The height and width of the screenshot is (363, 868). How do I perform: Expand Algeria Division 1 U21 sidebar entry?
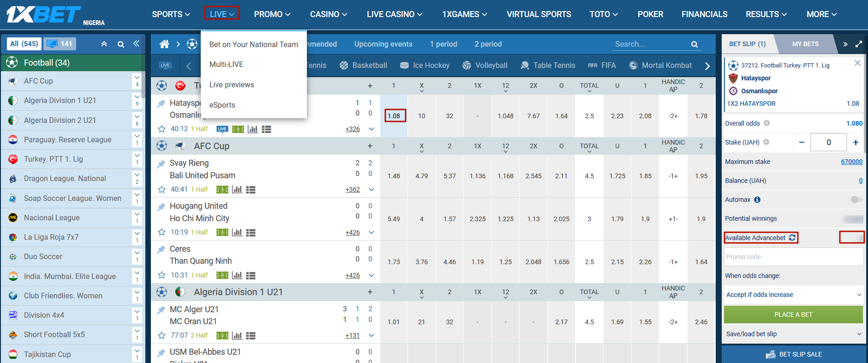click(137, 100)
